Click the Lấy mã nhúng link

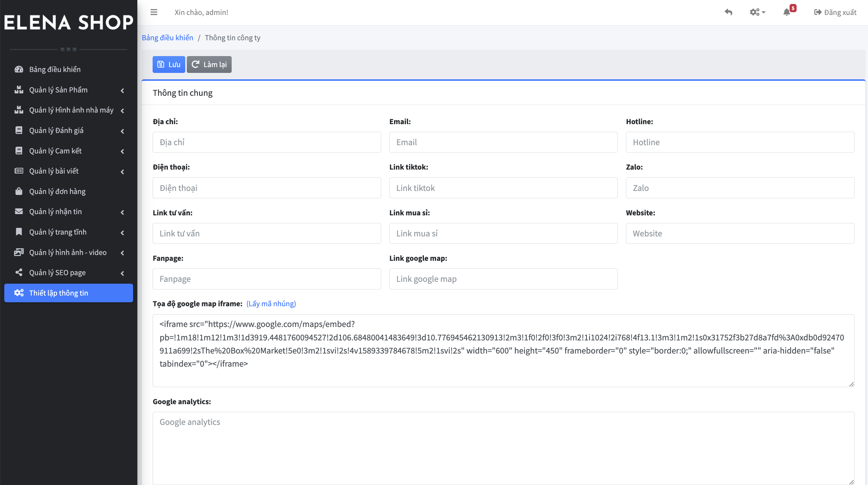(271, 304)
